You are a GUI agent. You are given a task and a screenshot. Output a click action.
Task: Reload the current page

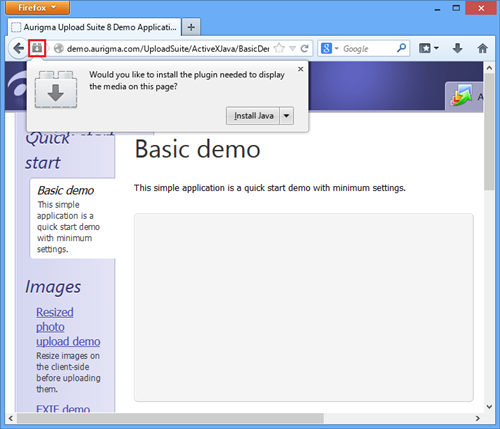[304, 49]
